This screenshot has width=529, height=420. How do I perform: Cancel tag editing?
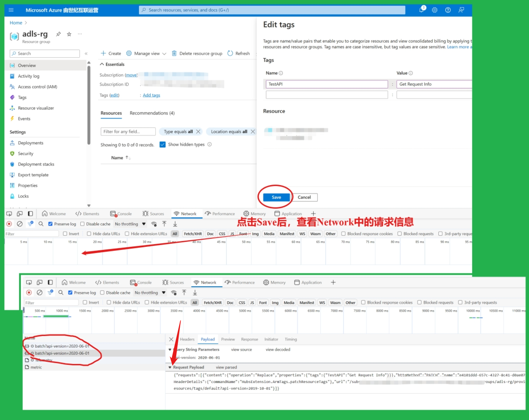(x=304, y=197)
